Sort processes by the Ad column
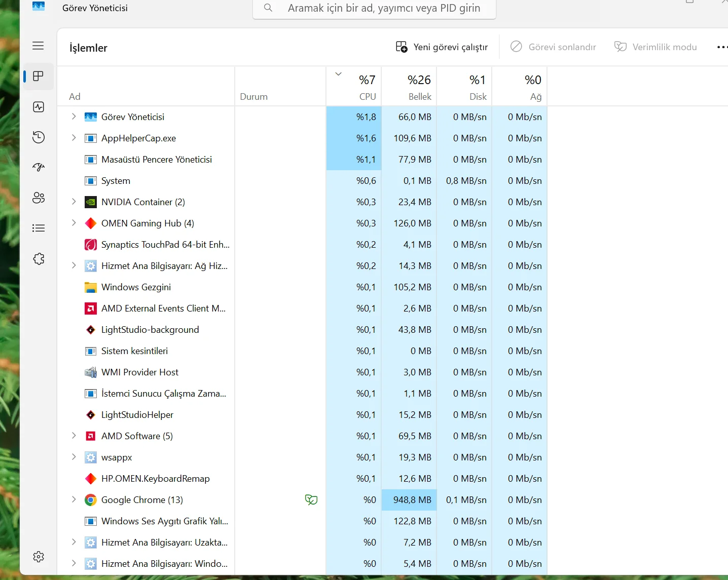The image size is (728, 580). (146, 87)
